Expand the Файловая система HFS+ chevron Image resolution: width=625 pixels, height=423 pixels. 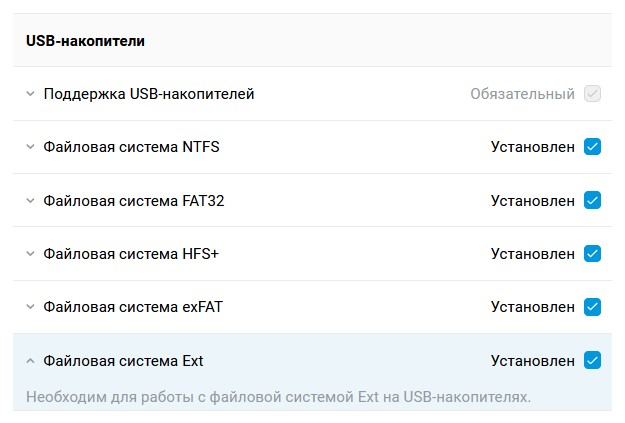30,253
